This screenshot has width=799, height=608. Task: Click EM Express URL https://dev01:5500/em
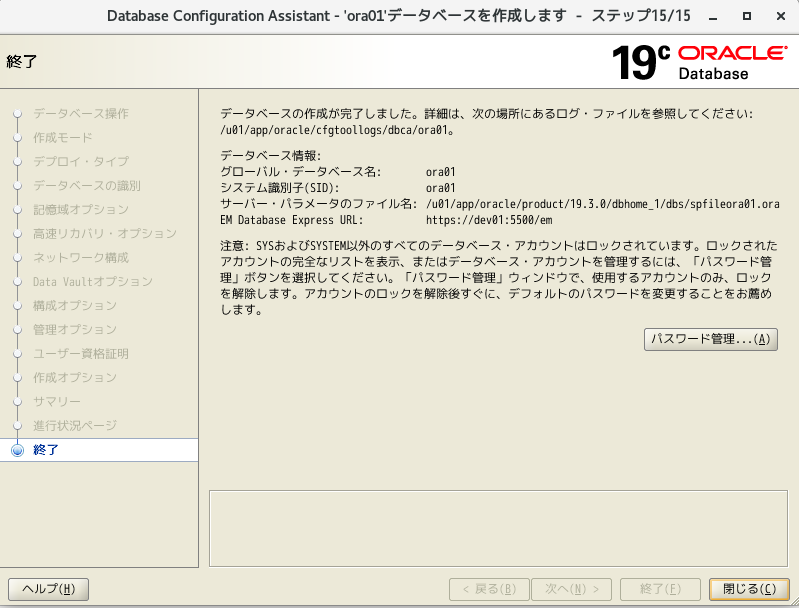point(489,220)
